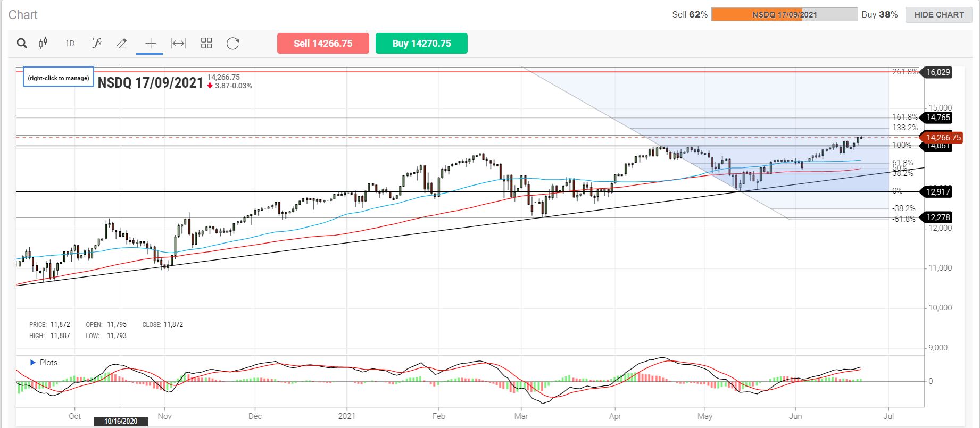This screenshot has width=980, height=428.
Task: Click the right-click to manage box
Action: click(59, 78)
